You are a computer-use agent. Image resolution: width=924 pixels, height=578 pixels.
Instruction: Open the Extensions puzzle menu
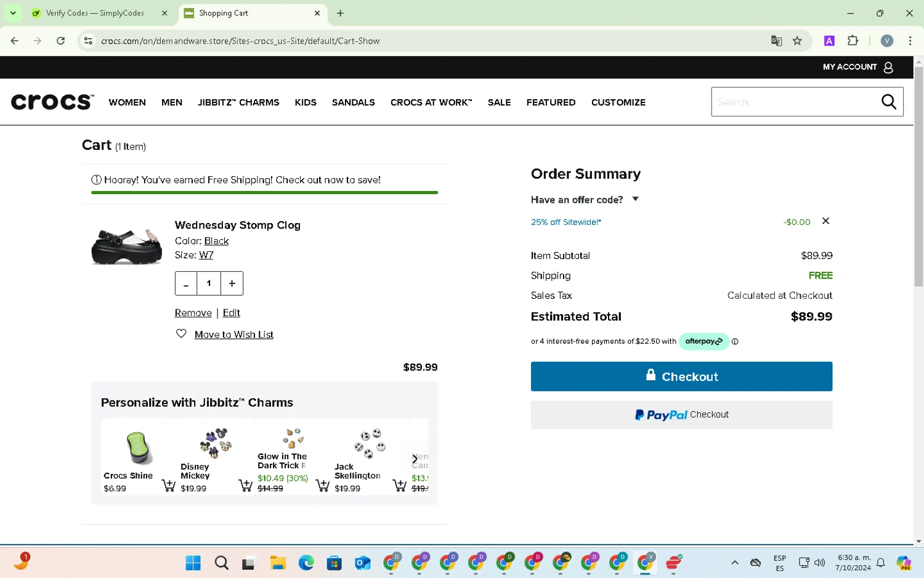click(x=853, y=41)
